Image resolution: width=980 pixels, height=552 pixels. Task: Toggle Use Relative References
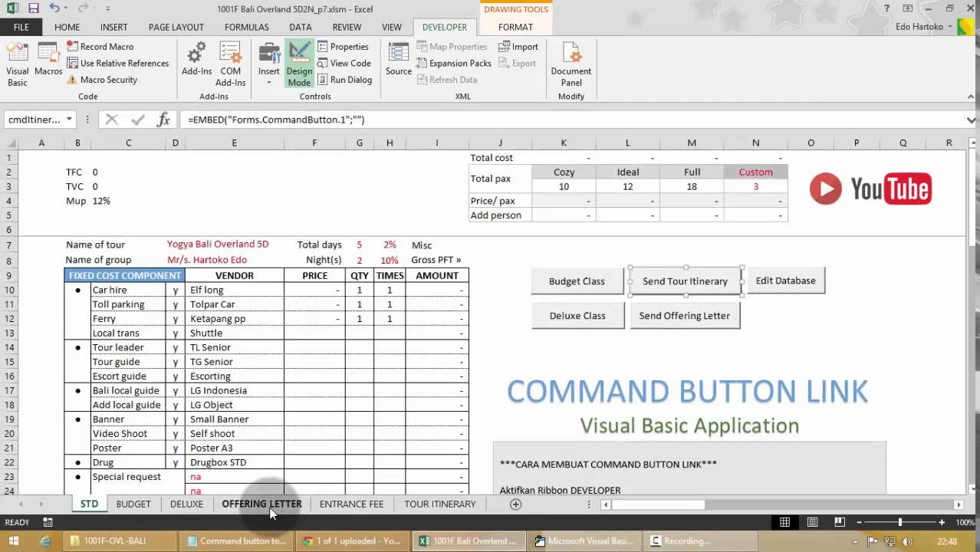(117, 64)
